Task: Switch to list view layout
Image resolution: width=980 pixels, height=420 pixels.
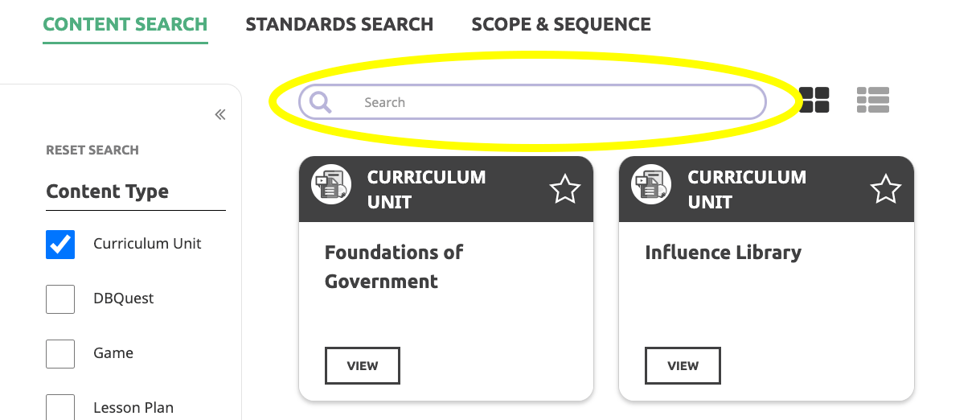Action: pos(873,100)
